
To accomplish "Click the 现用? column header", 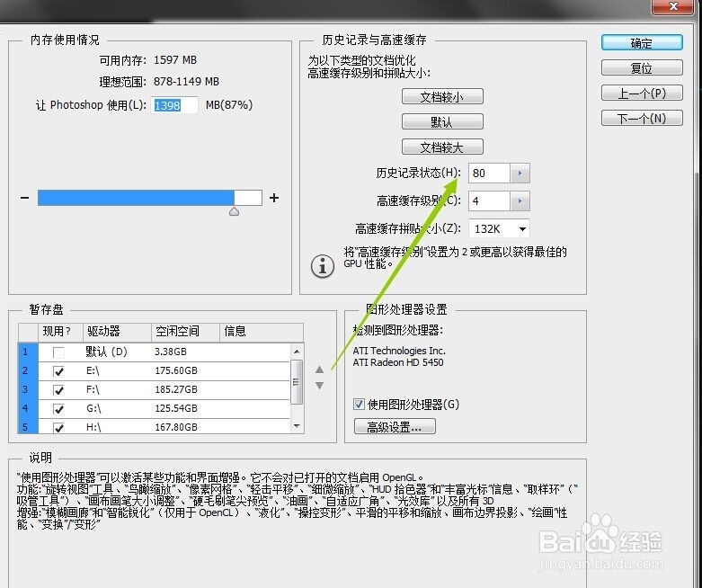I will pos(60,332).
